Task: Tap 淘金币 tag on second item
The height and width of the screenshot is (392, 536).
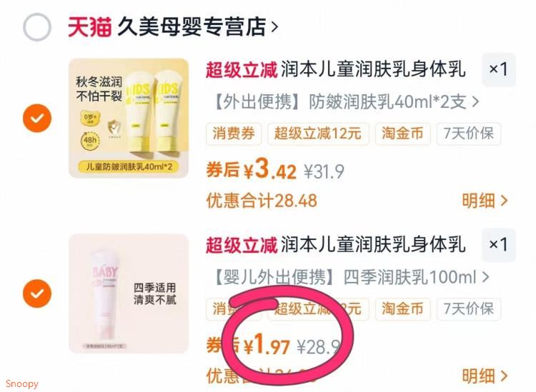Action: pyautogui.click(x=402, y=308)
